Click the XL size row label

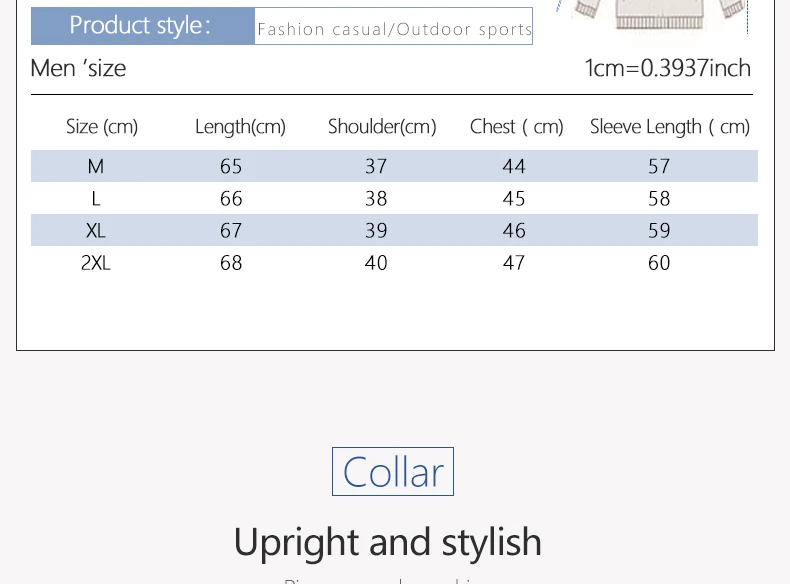[96, 231]
